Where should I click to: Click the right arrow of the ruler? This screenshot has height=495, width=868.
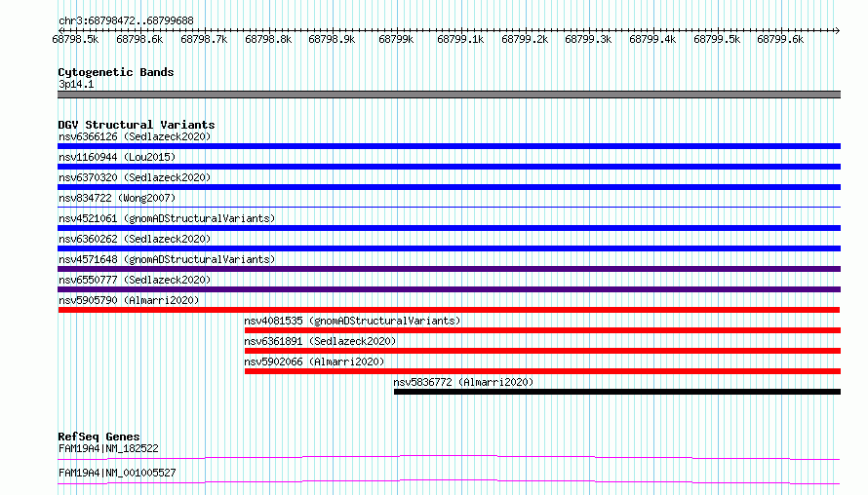point(837,30)
